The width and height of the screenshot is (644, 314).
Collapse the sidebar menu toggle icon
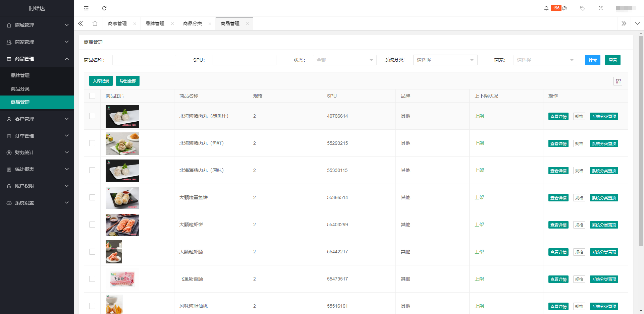click(x=86, y=8)
